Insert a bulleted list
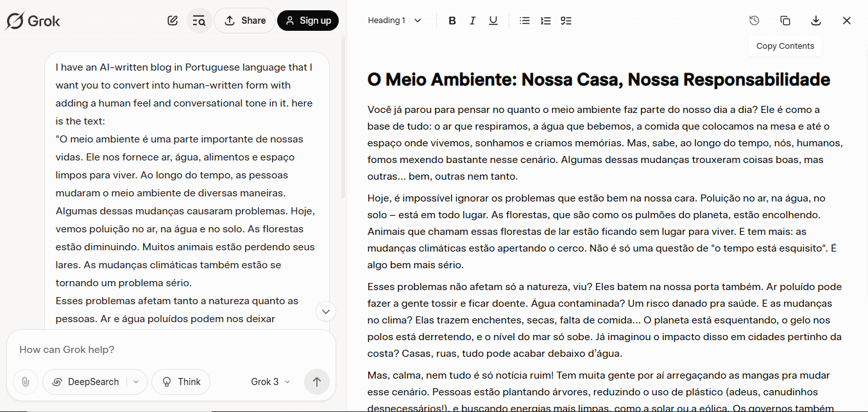This screenshot has height=412, width=868. point(525,21)
